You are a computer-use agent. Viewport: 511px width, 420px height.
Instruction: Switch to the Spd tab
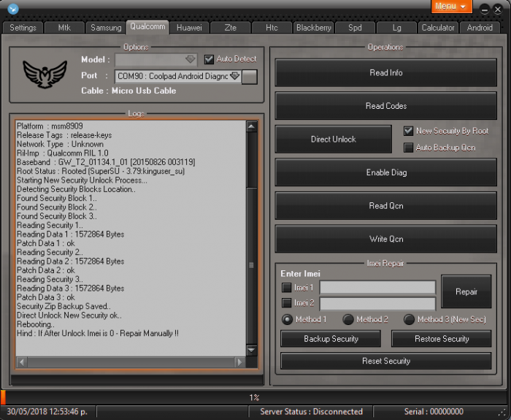click(x=355, y=28)
